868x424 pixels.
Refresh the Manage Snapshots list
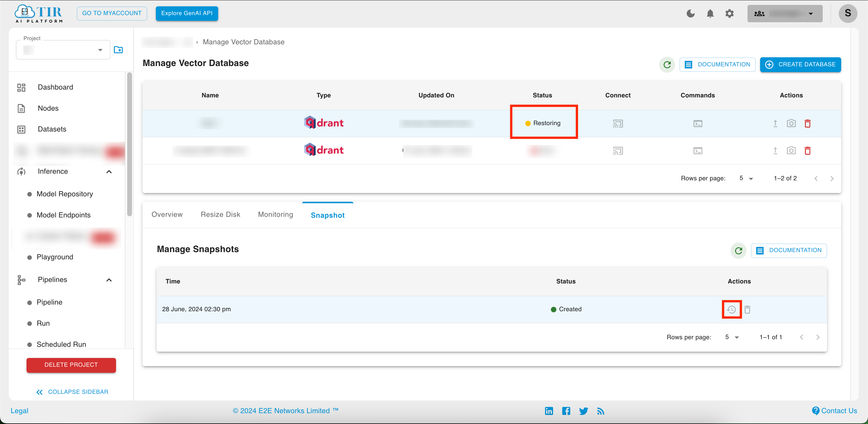point(738,250)
